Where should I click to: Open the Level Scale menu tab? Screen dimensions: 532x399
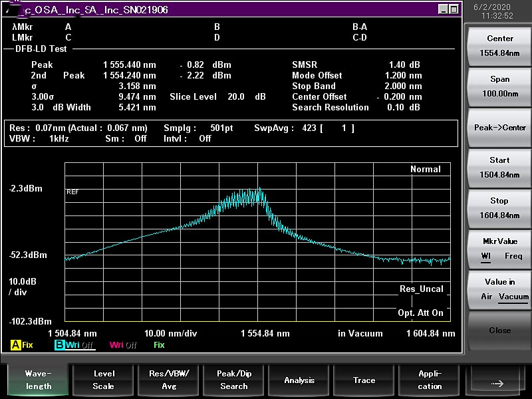(104, 380)
